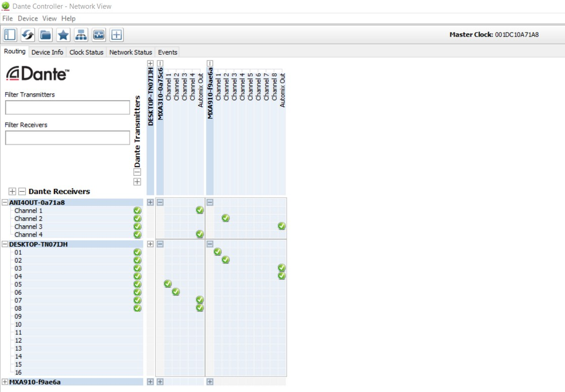The height and width of the screenshot is (392, 565).
Task: Collapse the DESKTOP-TN07IJH receiver tree node
Action: coord(5,244)
